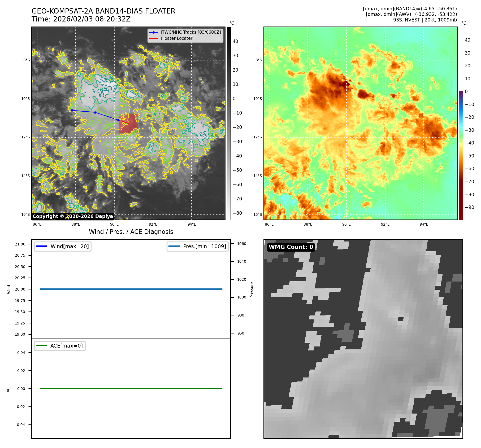
Task: Click the red floater locator box on map
Action: click(128, 124)
